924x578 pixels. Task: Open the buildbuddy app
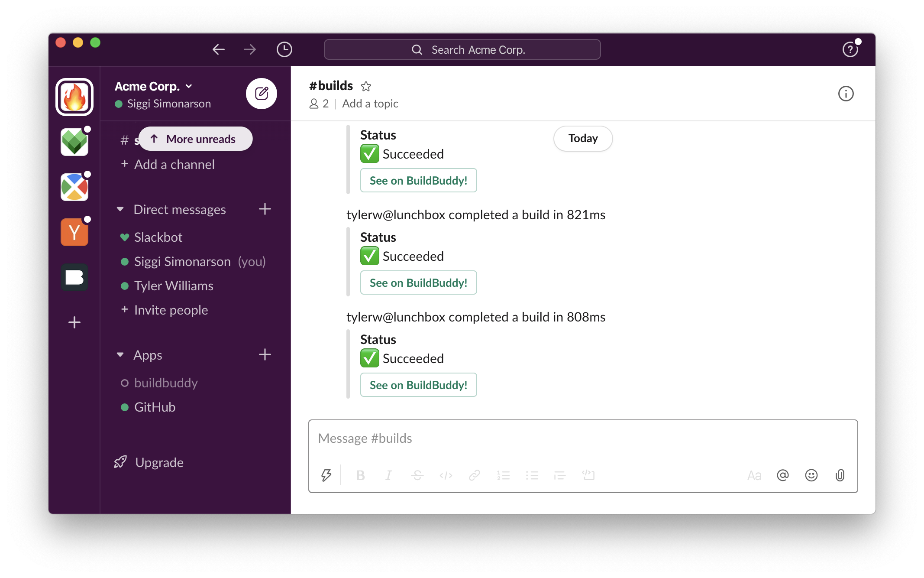(159, 383)
